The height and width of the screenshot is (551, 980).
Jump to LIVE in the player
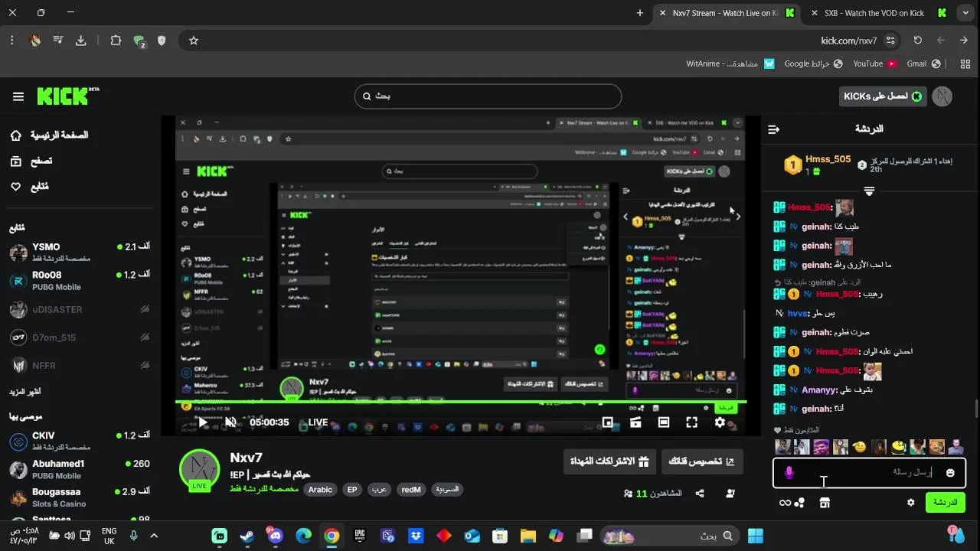(x=318, y=422)
